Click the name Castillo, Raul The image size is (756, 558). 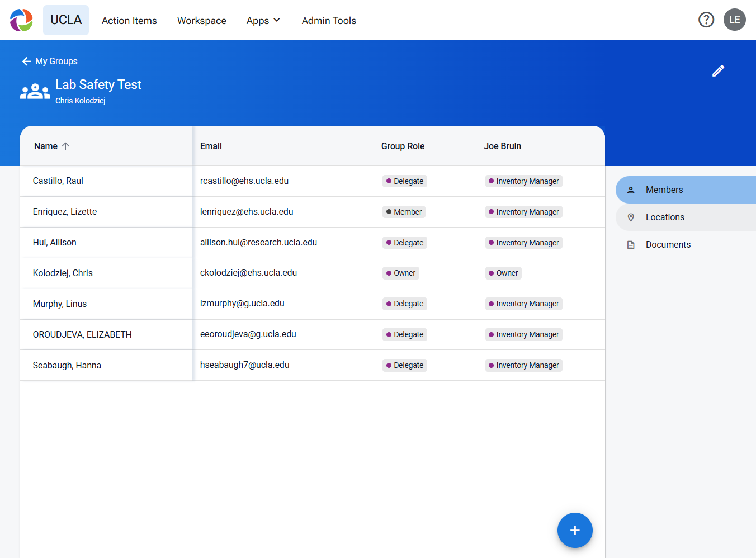pos(58,181)
